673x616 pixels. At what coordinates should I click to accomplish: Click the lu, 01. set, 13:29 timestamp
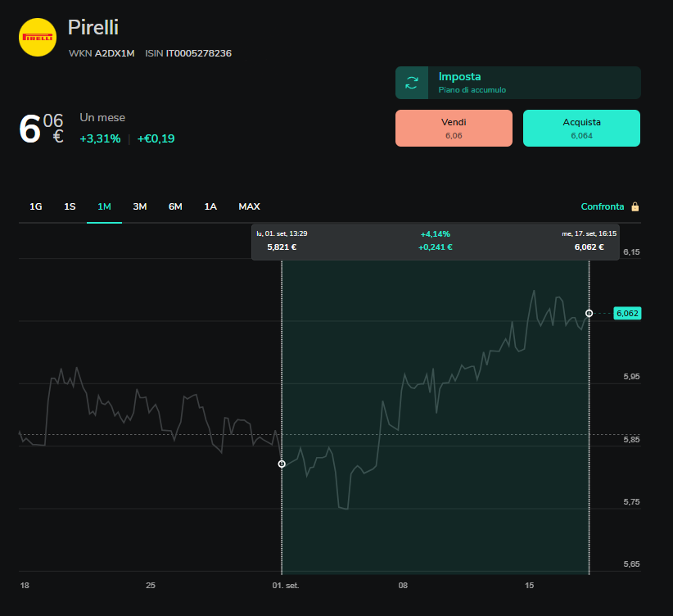click(282, 233)
